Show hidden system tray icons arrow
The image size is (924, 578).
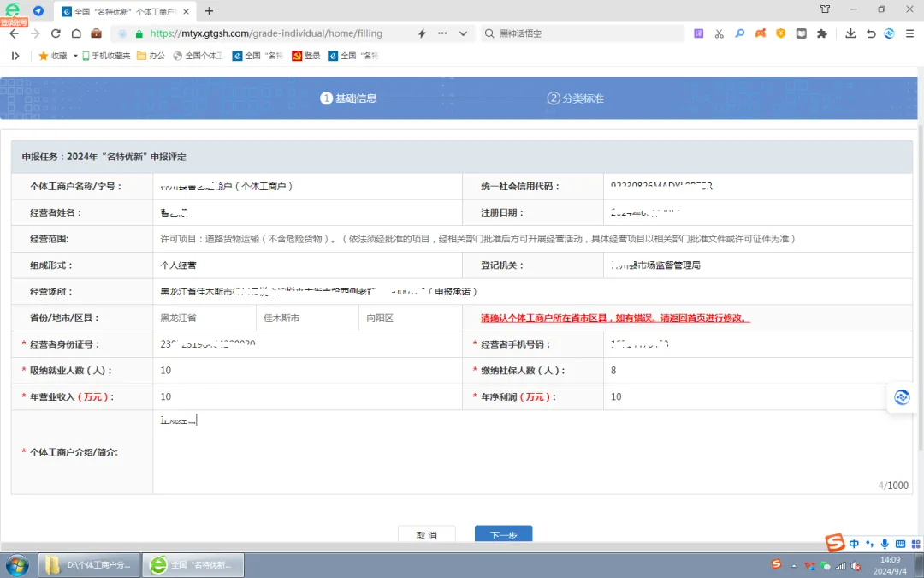(794, 566)
